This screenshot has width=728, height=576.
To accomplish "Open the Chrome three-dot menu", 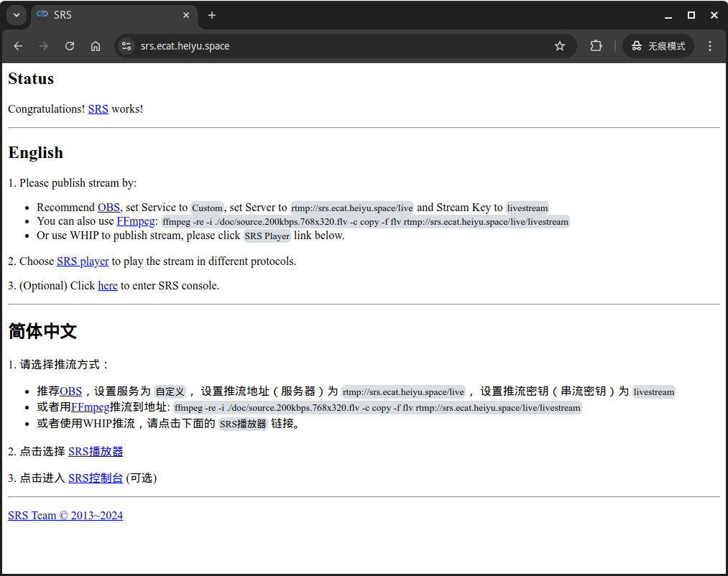I will click(710, 46).
